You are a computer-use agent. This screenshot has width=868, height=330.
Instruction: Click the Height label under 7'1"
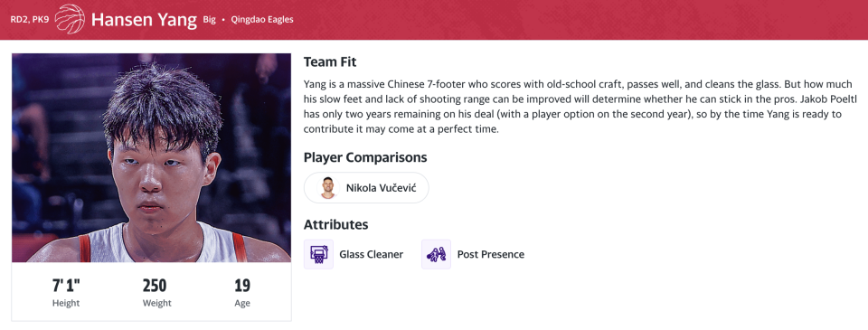coord(66,304)
